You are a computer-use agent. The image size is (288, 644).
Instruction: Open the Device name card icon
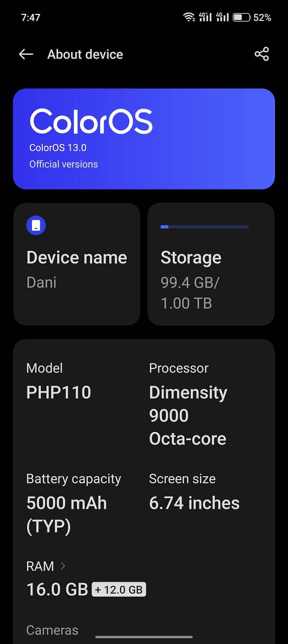(x=36, y=225)
